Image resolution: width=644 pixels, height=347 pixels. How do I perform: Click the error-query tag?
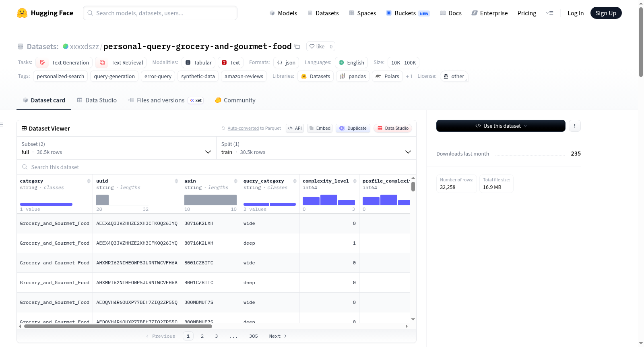158,76
